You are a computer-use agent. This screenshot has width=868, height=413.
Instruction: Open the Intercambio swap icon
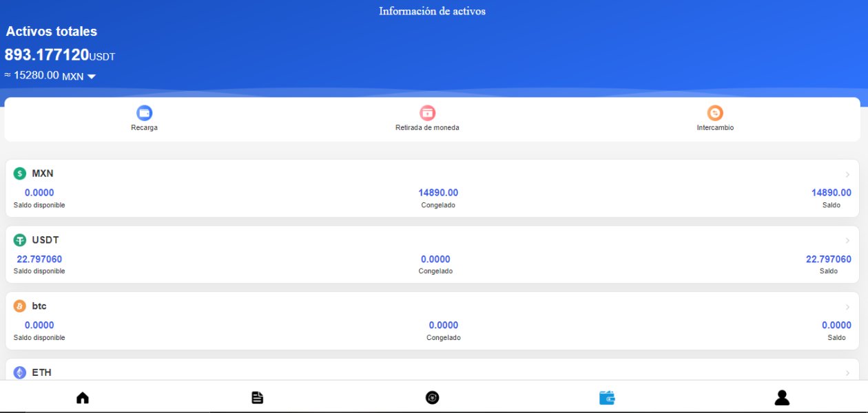[715, 113]
